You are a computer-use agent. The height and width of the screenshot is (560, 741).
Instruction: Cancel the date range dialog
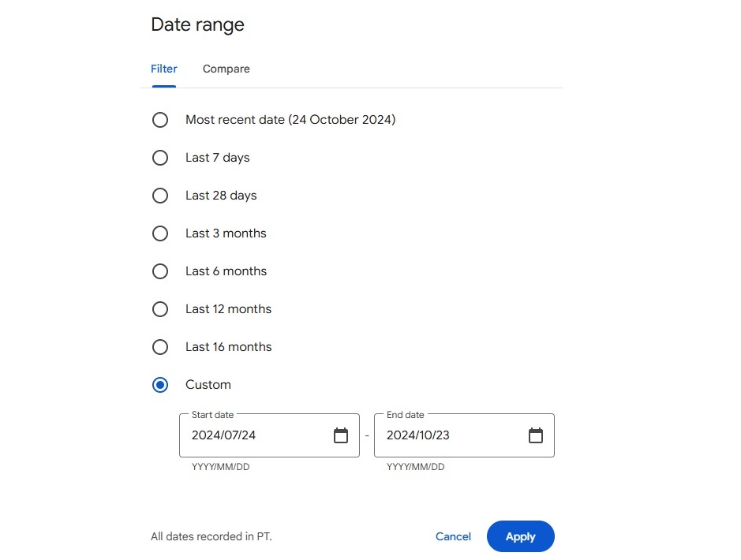pyautogui.click(x=452, y=536)
